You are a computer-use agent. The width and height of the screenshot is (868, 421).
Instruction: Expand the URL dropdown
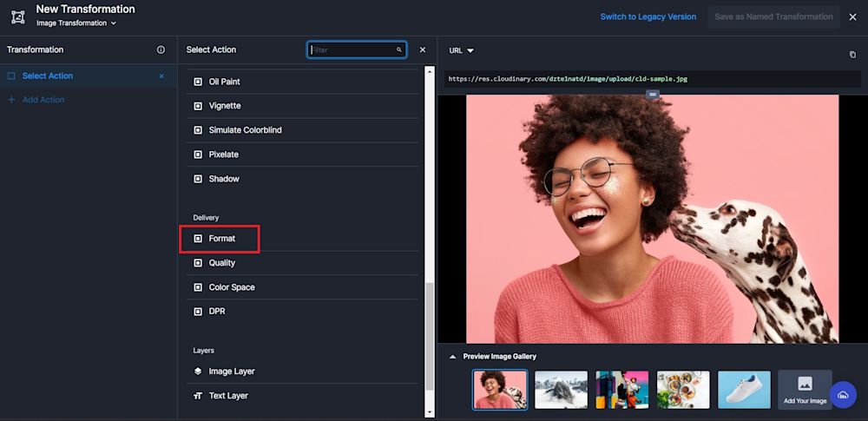click(462, 50)
